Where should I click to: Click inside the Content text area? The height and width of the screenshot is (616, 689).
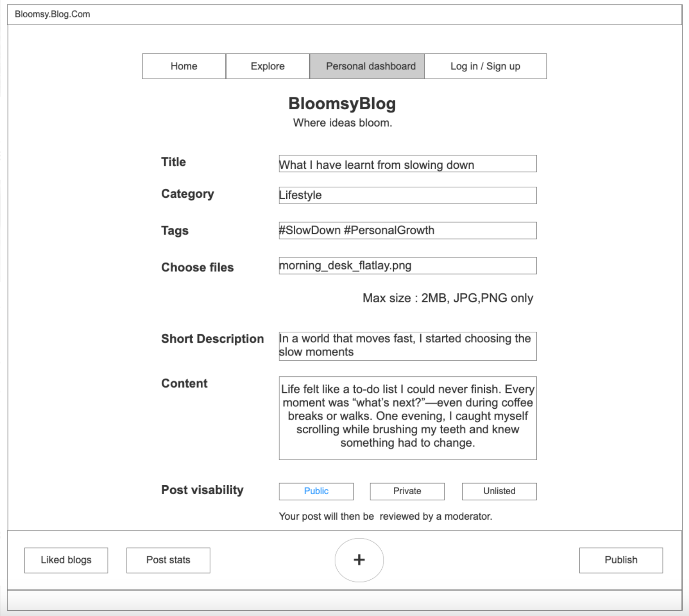(408, 418)
